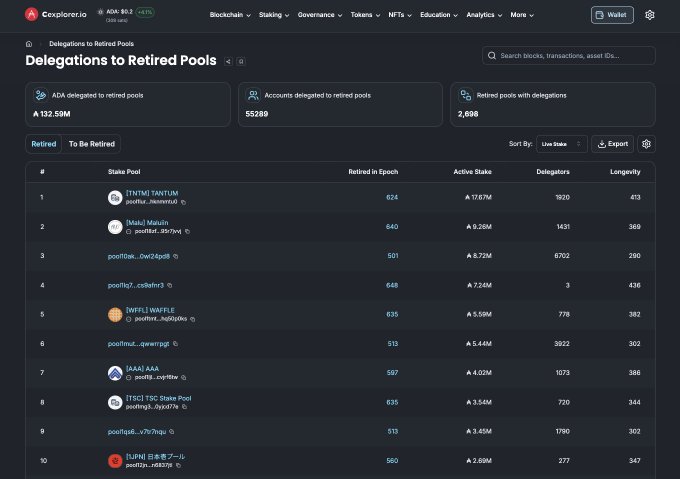Viewport: 680px width, 479px height.
Task: Expand the Tokens menu
Action: [366, 15]
